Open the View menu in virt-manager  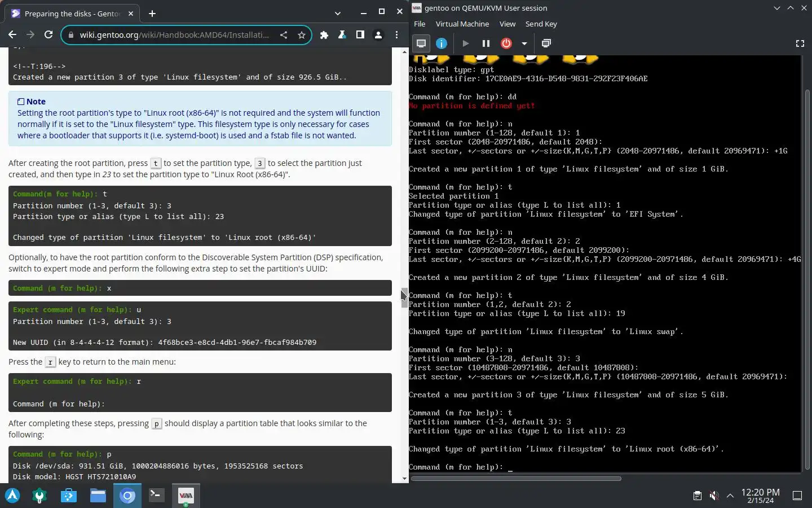507,24
